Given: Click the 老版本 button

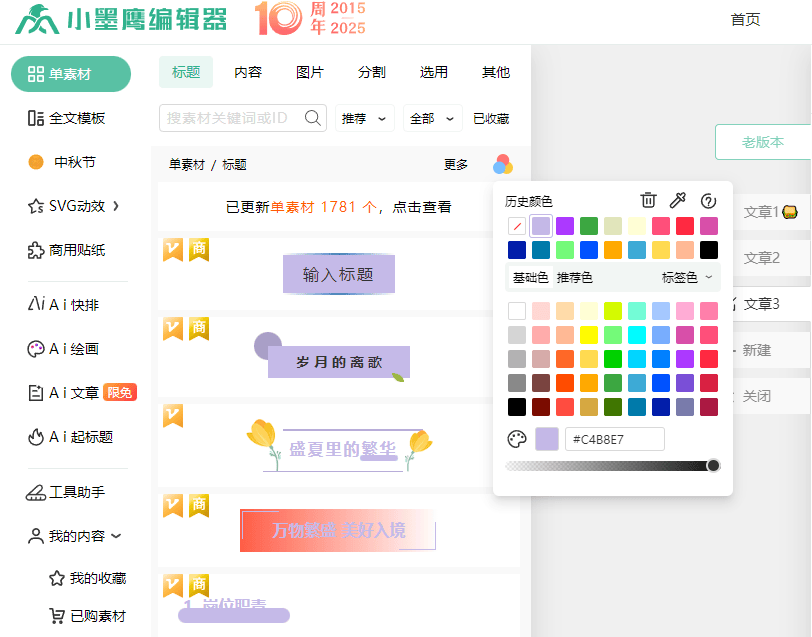Looking at the screenshot, I should point(762,142).
